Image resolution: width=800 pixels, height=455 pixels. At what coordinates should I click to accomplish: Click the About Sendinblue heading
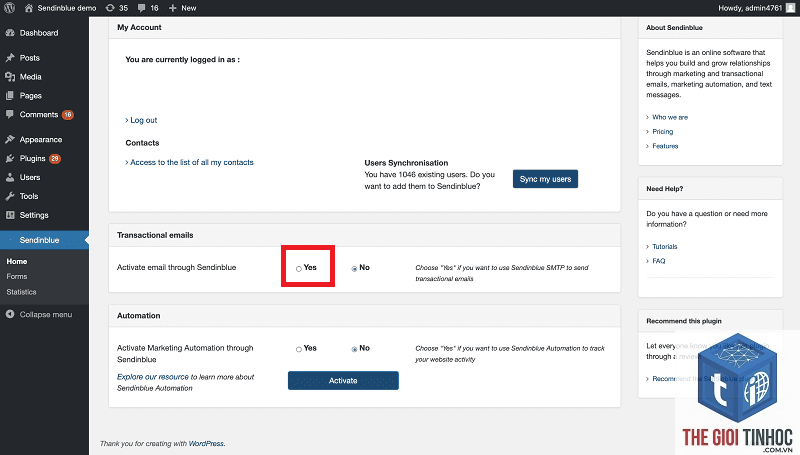(x=674, y=28)
